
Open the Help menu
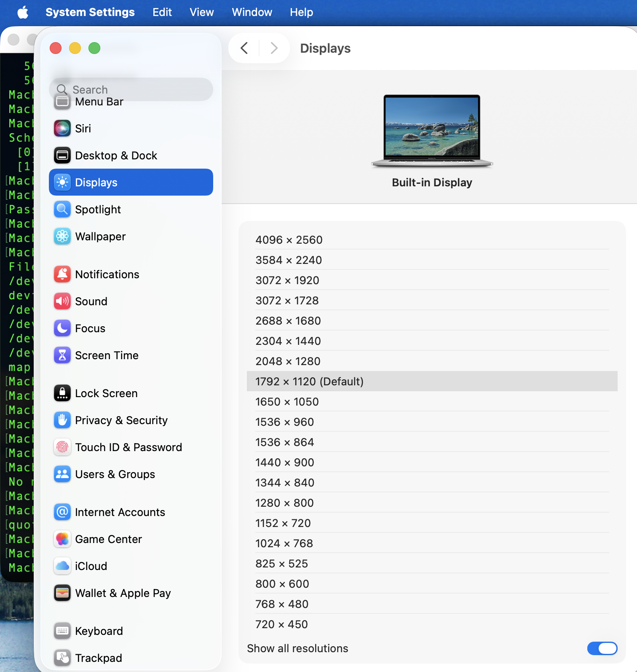pyautogui.click(x=302, y=12)
